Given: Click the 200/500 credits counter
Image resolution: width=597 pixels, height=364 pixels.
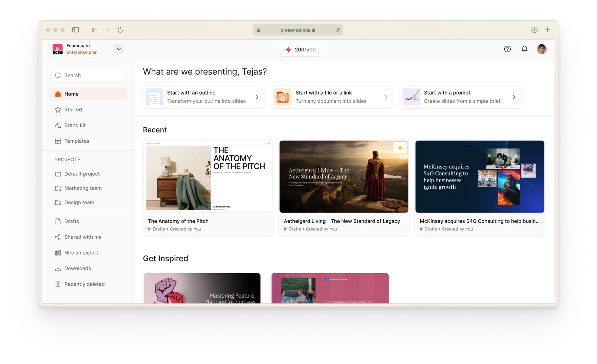Looking at the screenshot, I should click(300, 49).
